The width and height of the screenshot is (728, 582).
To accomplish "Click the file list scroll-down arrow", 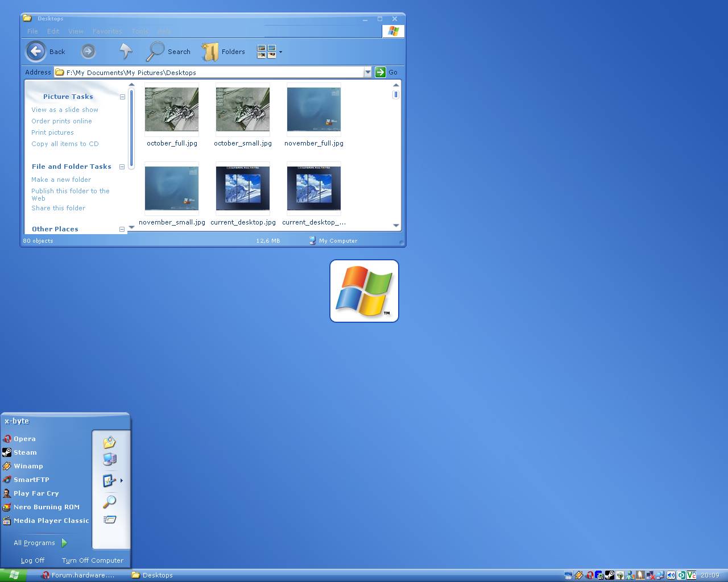I will (x=396, y=226).
